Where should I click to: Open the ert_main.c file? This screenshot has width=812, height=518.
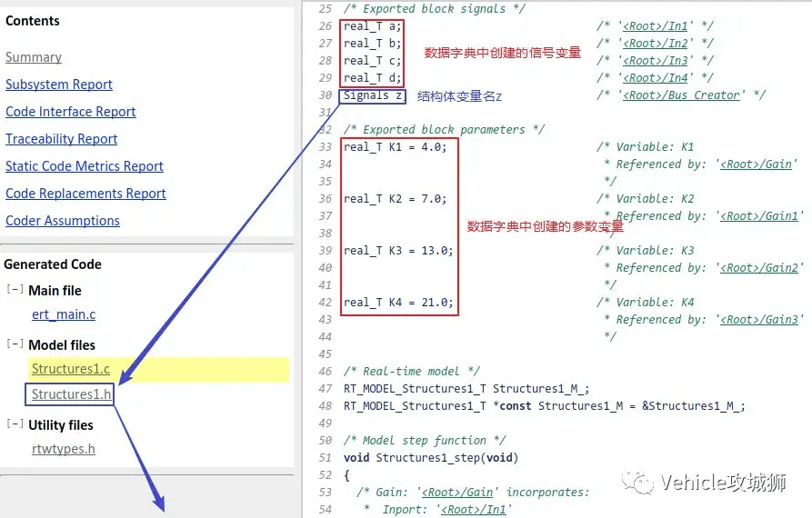[x=64, y=314]
